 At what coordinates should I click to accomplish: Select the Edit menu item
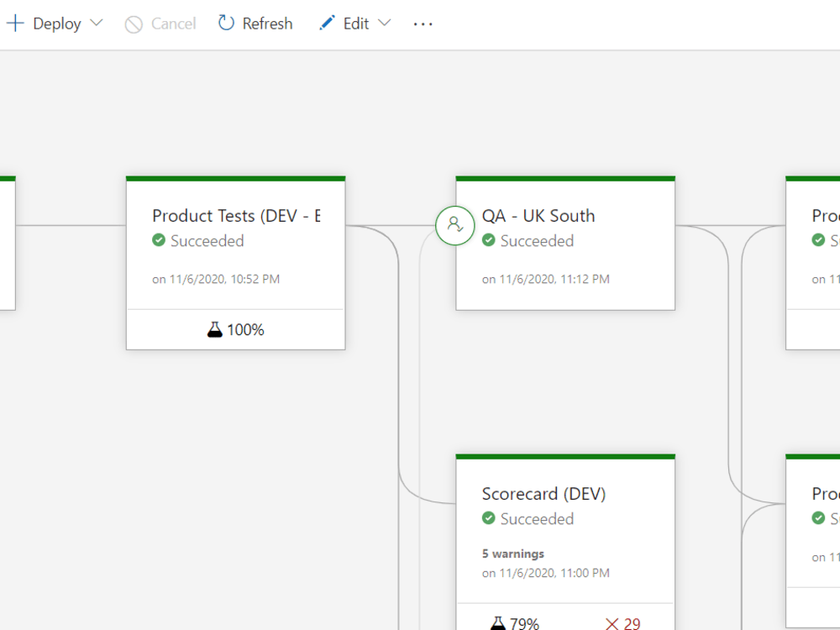pyautogui.click(x=357, y=24)
